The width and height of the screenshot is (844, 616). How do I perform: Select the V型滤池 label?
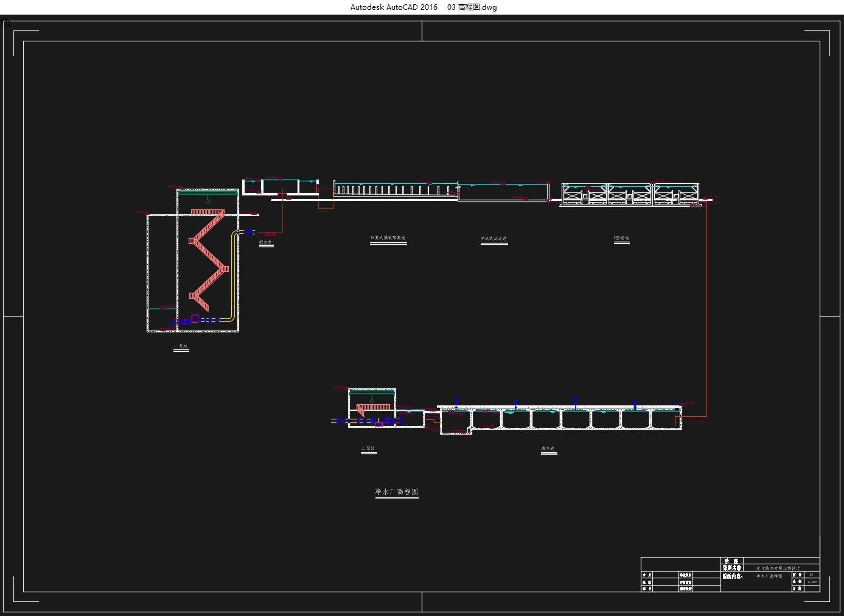(621, 238)
